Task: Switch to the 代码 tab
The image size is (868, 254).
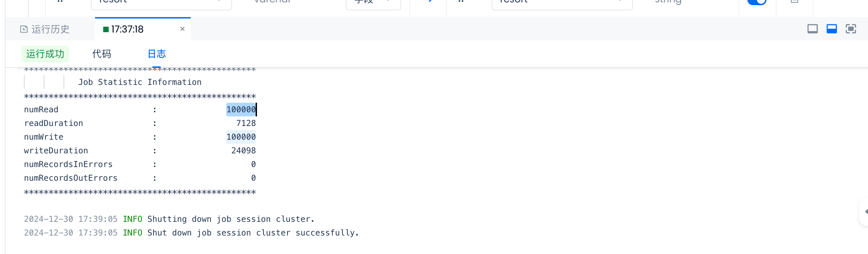Action: coord(101,54)
